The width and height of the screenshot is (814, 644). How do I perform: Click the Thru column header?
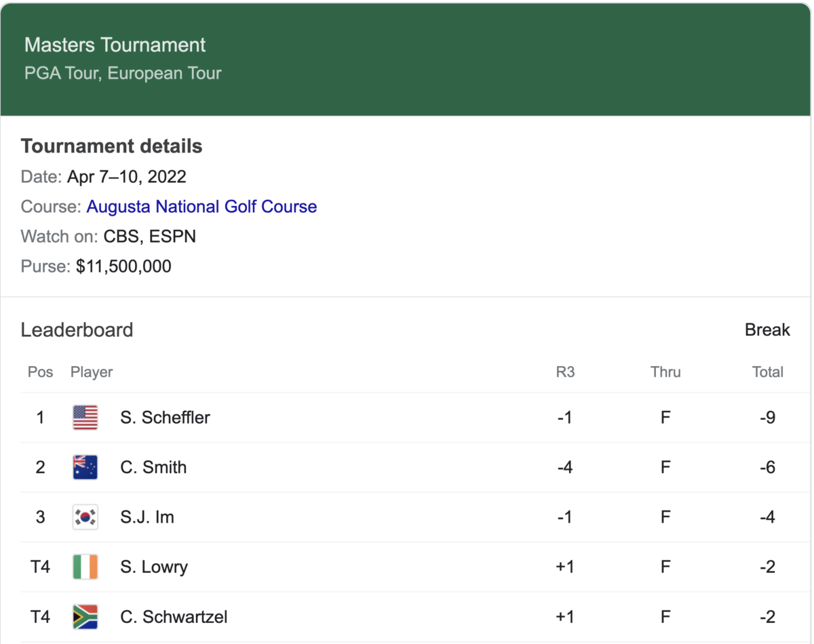pos(665,372)
